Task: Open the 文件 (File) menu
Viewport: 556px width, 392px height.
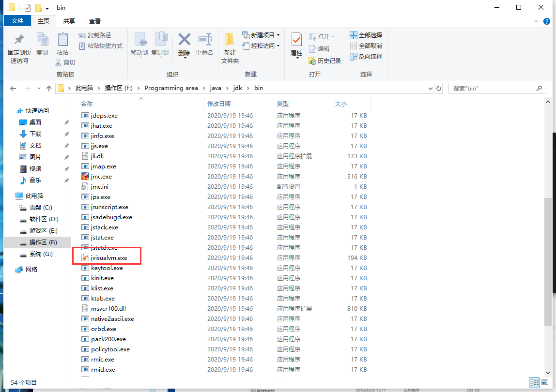Action: (17, 21)
